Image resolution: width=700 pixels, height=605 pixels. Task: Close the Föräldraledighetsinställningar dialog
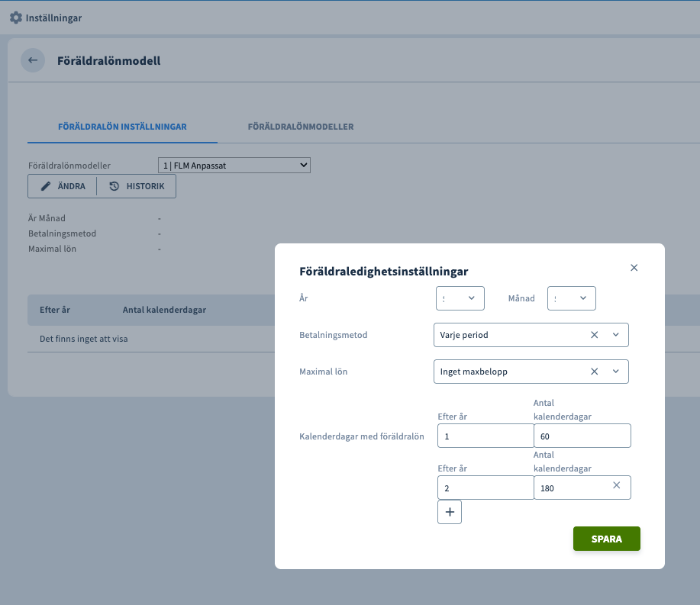coord(634,268)
